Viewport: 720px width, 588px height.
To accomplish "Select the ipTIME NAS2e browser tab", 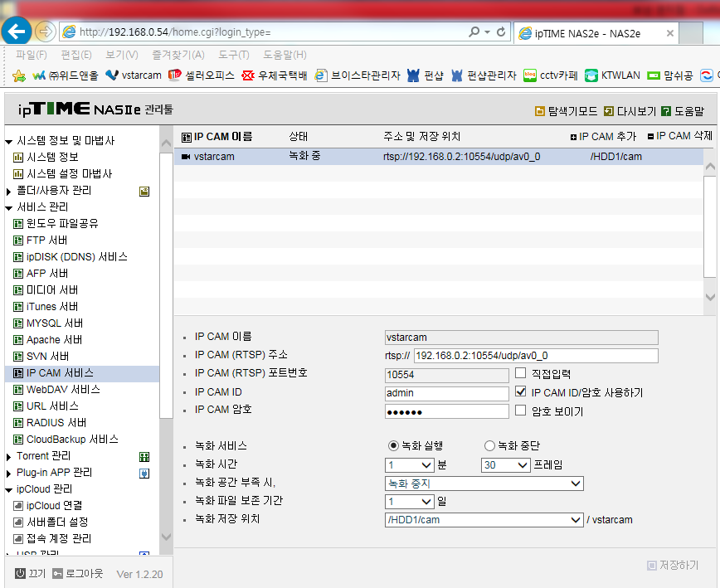I will [x=596, y=33].
